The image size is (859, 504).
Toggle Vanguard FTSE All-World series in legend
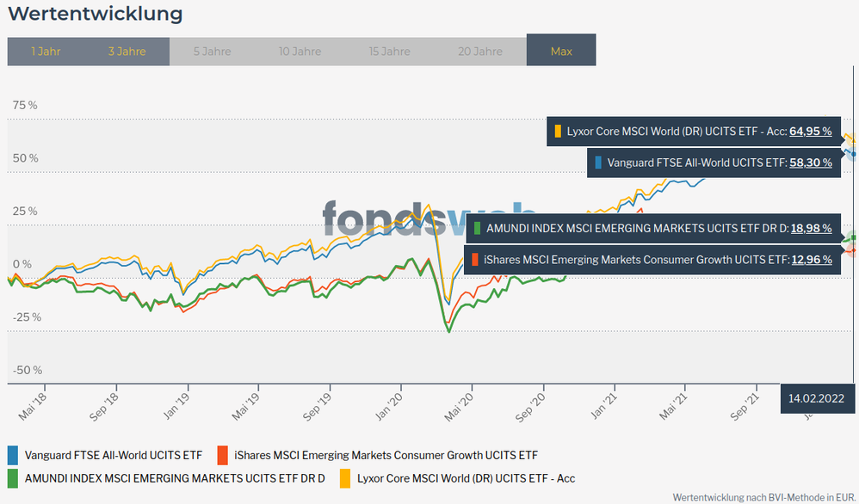click(x=114, y=455)
